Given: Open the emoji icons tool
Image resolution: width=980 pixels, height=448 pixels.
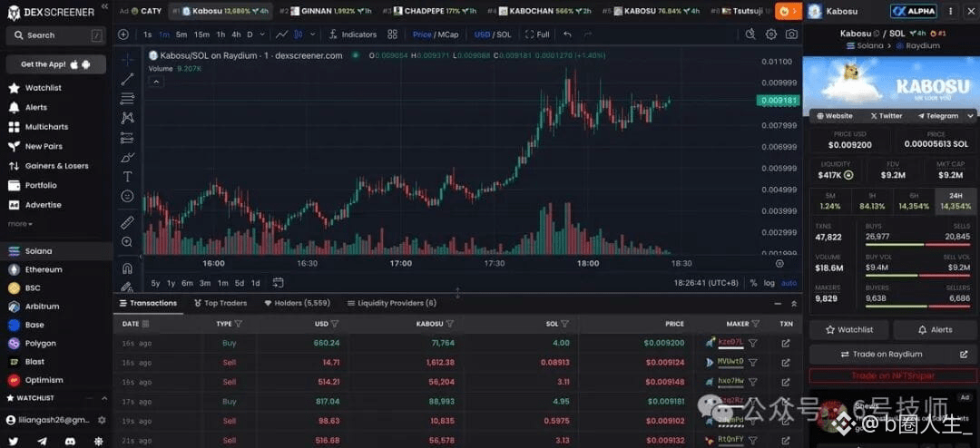Looking at the screenshot, I should coord(127,196).
